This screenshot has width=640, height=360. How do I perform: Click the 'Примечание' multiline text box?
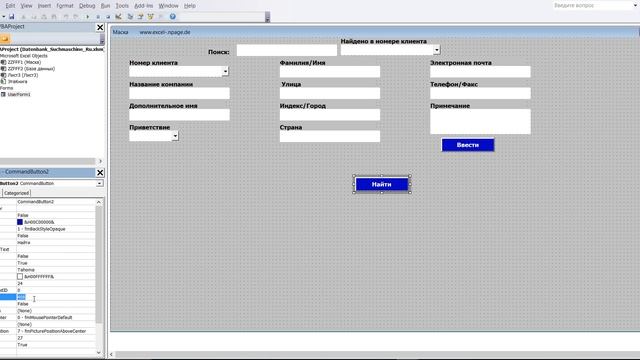coord(480,121)
